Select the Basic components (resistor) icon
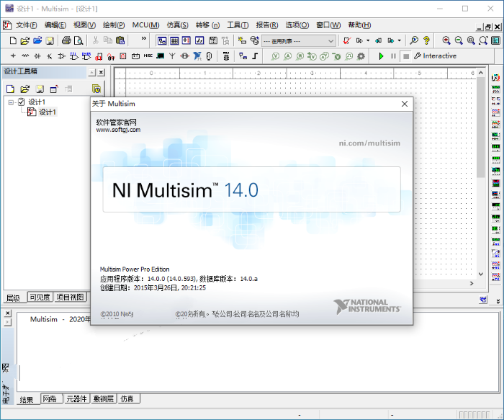The height and width of the screenshot is (420, 504). point(25,56)
